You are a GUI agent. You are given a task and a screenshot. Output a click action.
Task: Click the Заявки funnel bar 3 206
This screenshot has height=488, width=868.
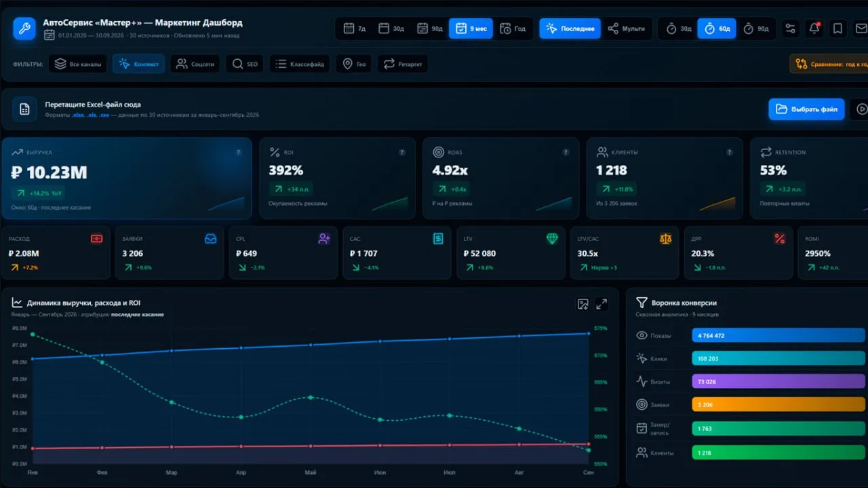coord(780,405)
